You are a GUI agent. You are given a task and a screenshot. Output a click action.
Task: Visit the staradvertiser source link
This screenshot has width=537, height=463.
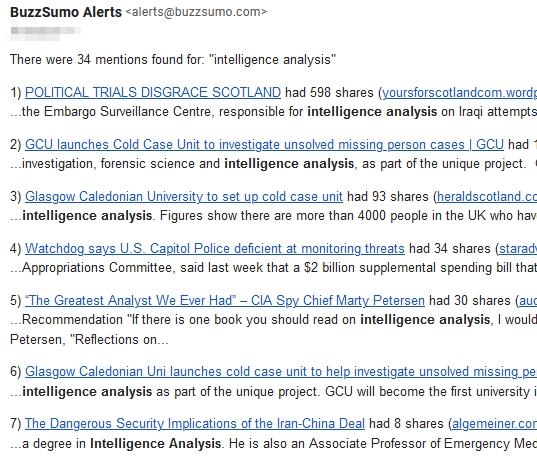click(518, 248)
